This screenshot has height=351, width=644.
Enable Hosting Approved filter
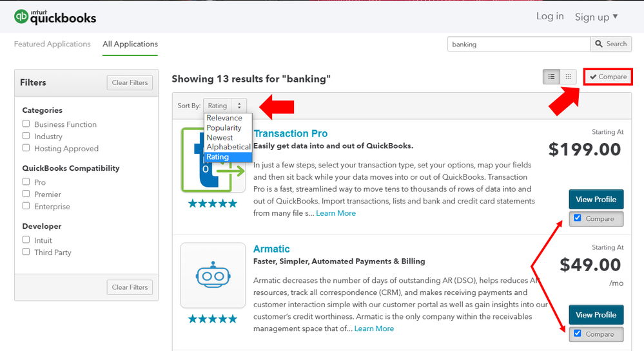point(26,147)
